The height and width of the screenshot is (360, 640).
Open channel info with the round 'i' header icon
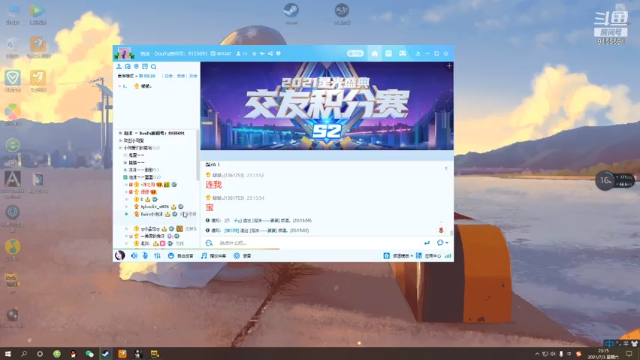pyautogui.click(x=278, y=53)
